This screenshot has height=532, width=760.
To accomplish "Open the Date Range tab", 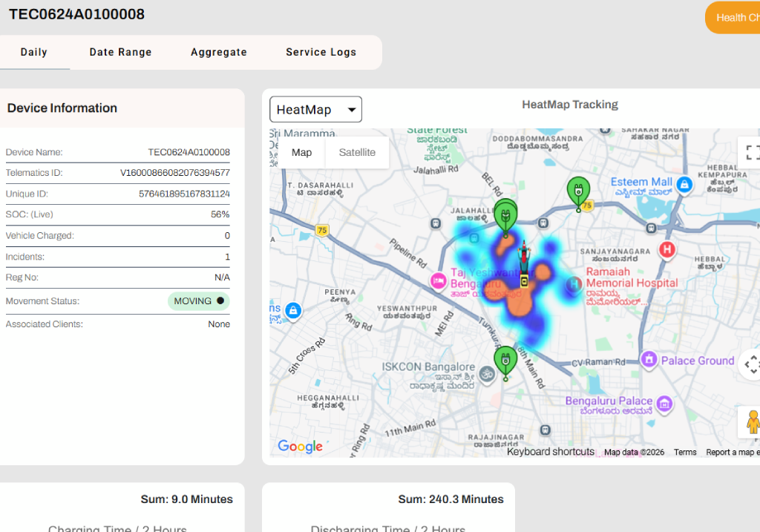I will pyautogui.click(x=121, y=52).
